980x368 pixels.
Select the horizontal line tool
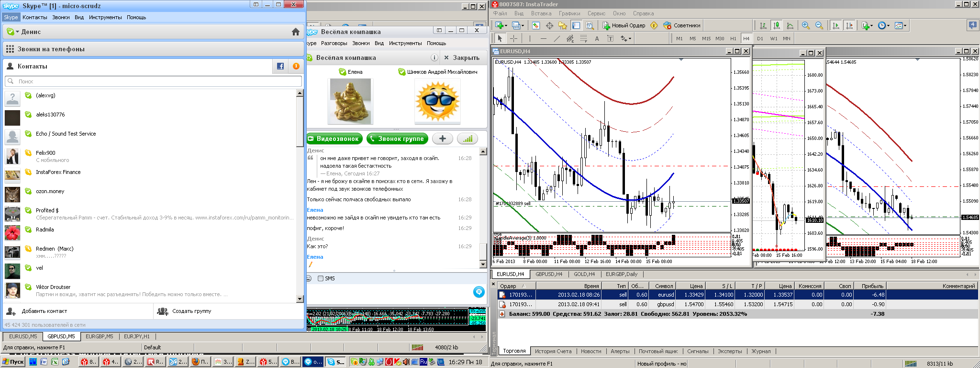543,38
